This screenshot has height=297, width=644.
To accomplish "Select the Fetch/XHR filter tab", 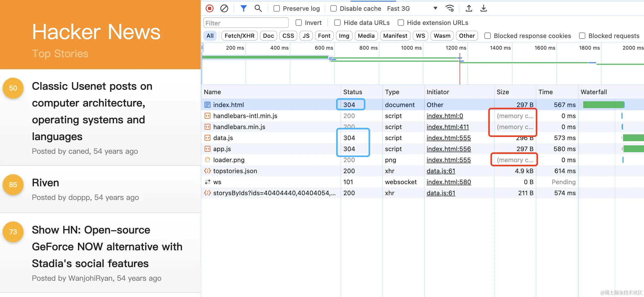I will coord(239,36).
